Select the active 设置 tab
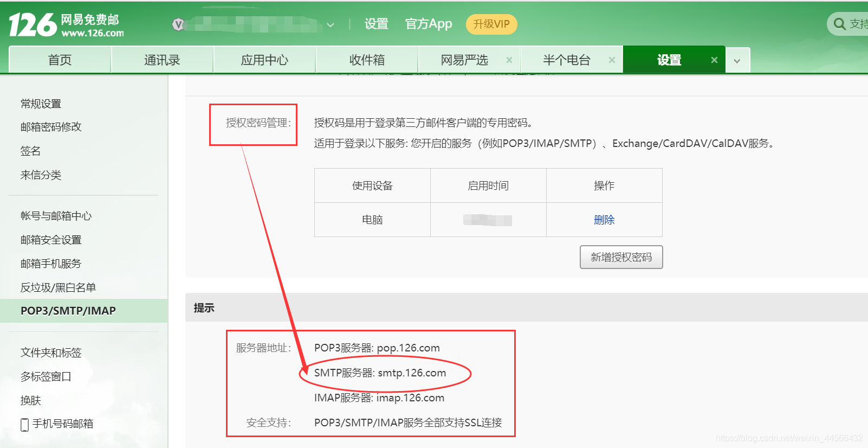Viewport: 868px width, 448px height. click(669, 60)
